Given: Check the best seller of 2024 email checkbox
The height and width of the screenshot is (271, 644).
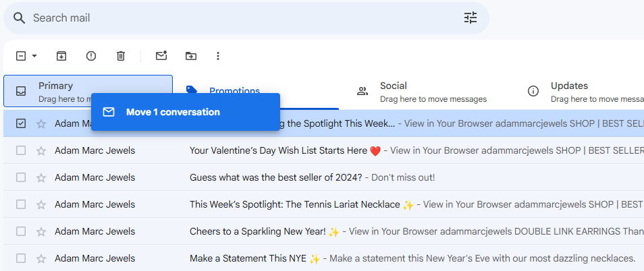Looking at the screenshot, I should point(21,177).
